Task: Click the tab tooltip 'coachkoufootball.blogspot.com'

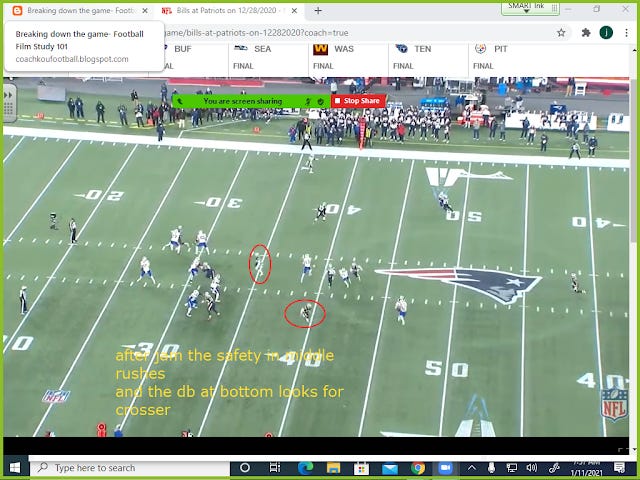Action: point(72,59)
